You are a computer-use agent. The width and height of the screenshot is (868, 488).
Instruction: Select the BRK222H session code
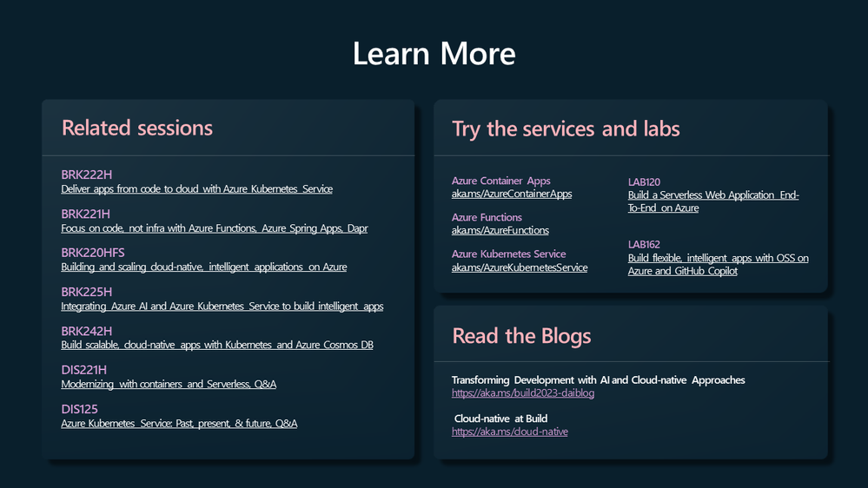(86, 175)
